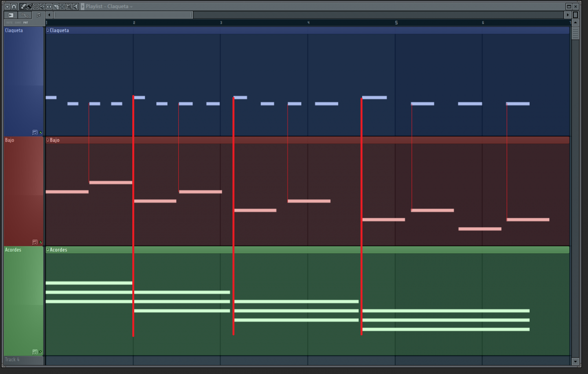
Task: Click bar 3 on the timeline ruler
Action: click(x=221, y=23)
